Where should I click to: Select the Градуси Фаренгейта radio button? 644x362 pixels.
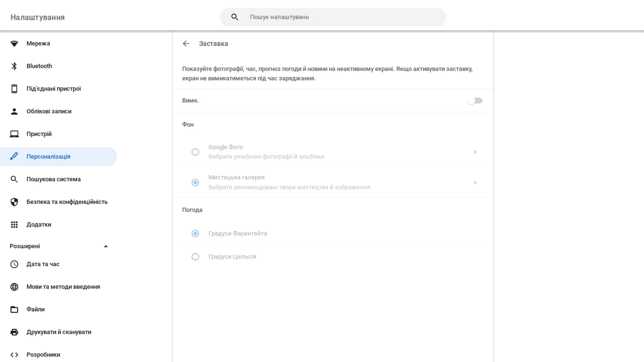(x=195, y=234)
